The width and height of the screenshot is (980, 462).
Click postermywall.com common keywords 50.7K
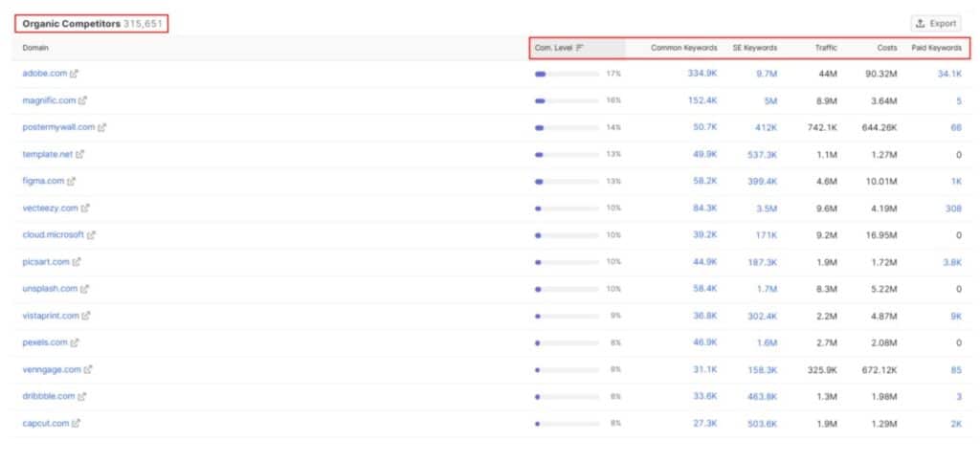[x=705, y=127]
